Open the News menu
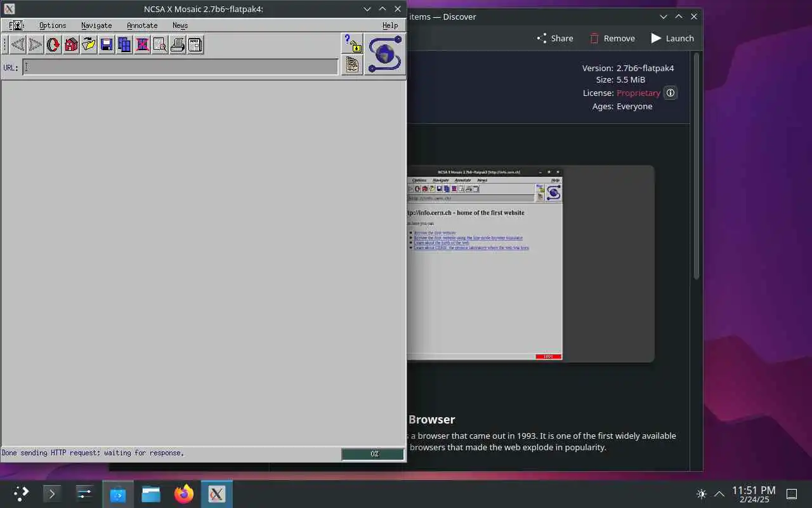Screen dimensions: 812x508 [x=180, y=25]
